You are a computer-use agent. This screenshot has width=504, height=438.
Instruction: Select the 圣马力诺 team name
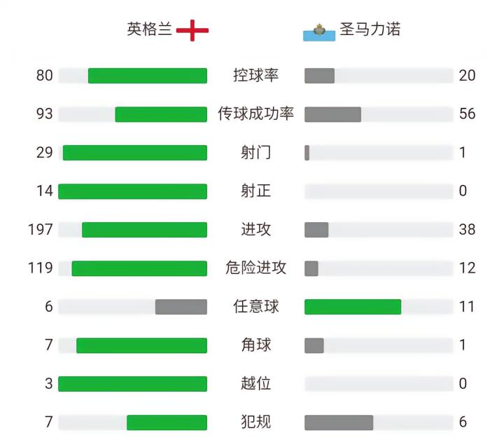click(370, 30)
